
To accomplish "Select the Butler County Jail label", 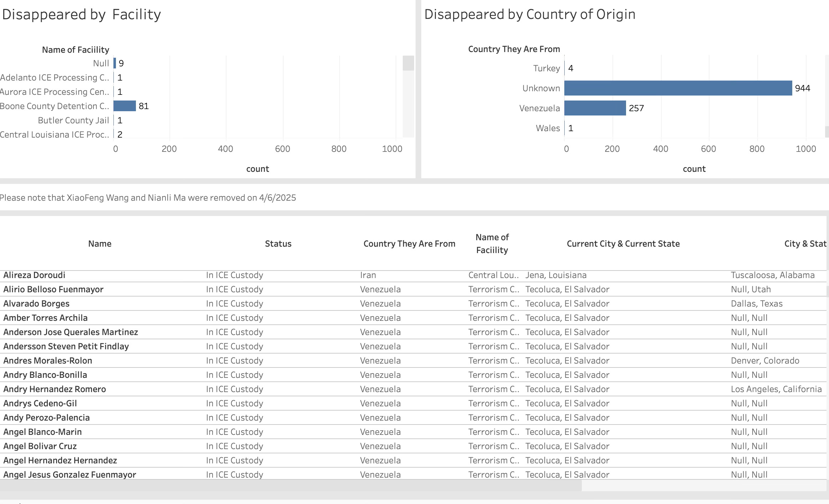I will (73, 120).
